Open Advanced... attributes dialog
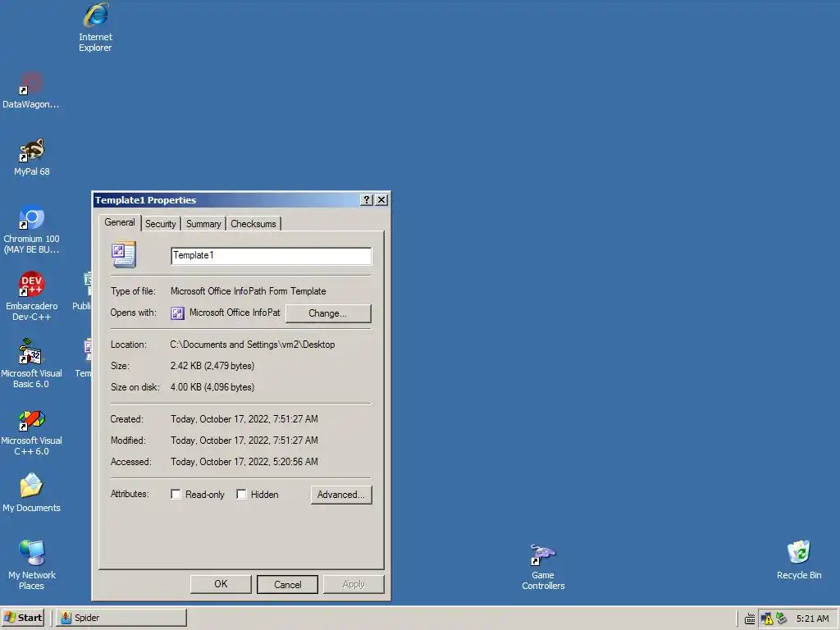Screen dimensions: 840x630 point(341,495)
